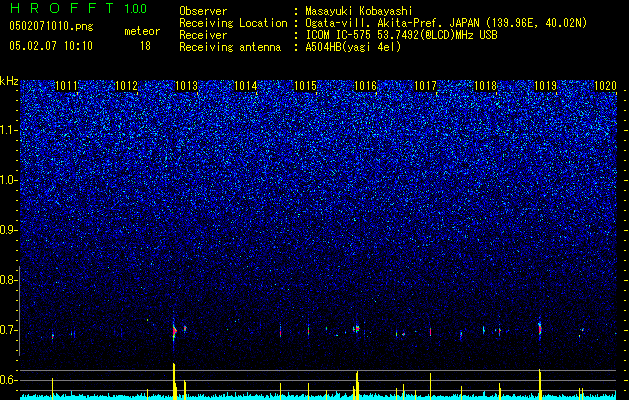
Task: Click the date stamp 05.02.07 10:10
Action: pyautogui.click(x=51, y=46)
